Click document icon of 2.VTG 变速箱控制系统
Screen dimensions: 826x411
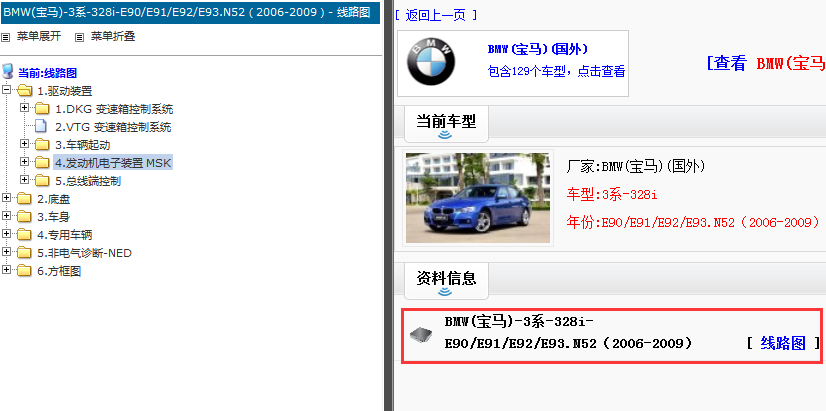coord(41,126)
